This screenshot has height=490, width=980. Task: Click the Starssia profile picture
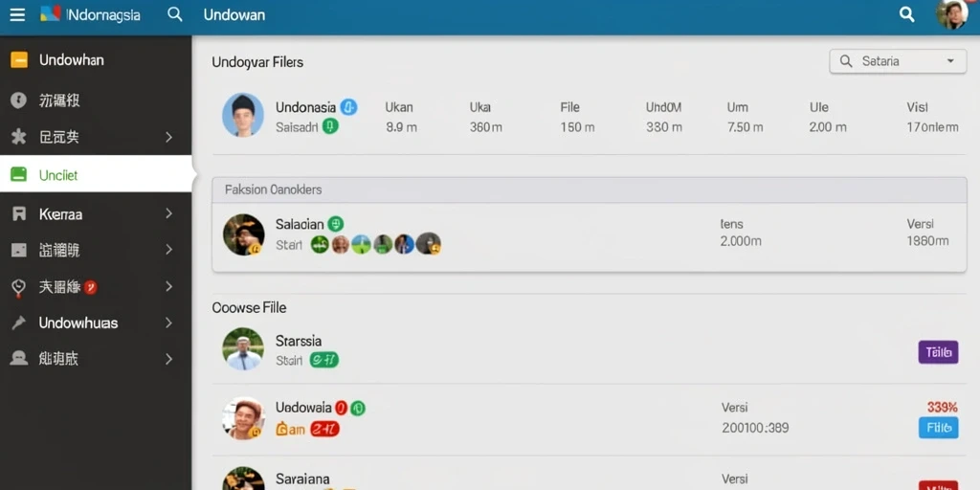point(243,348)
